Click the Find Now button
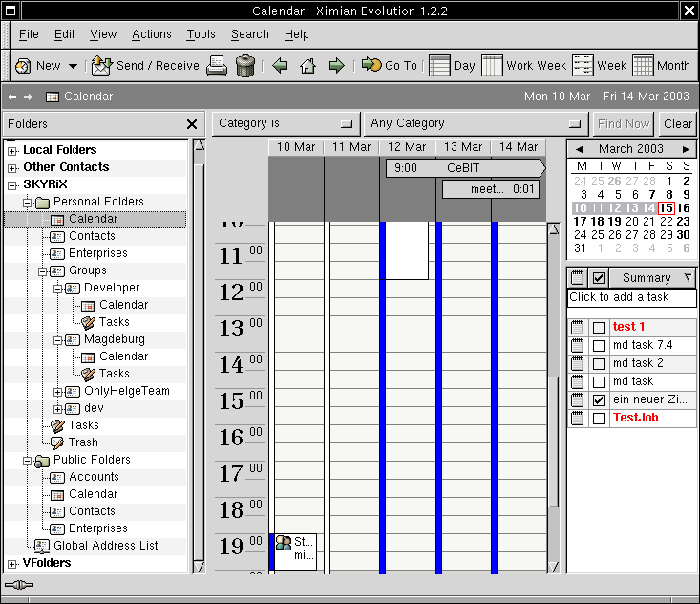Screen dimensions: 700x604 click(x=624, y=123)
